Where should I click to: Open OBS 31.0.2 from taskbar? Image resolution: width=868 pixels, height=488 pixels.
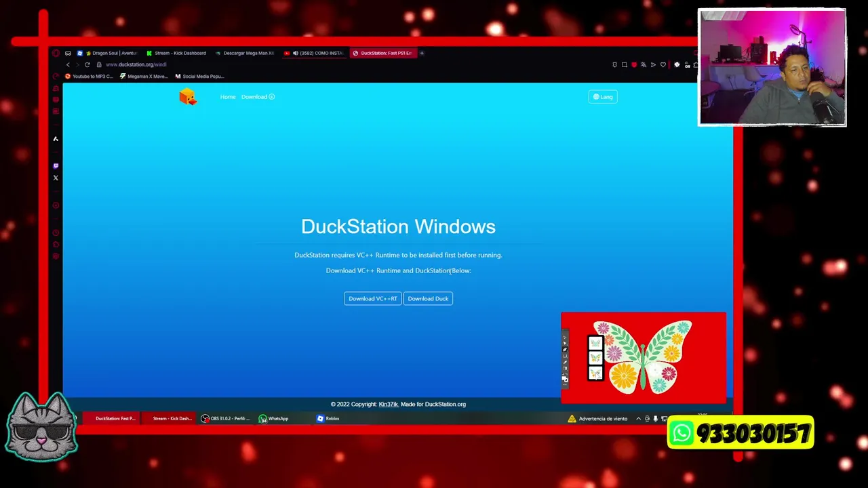(x=226, y=418)
